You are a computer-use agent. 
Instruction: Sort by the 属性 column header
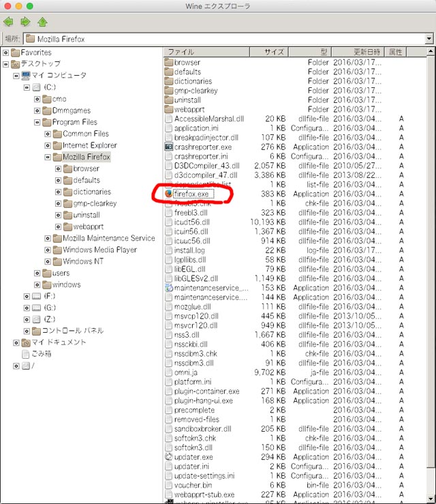click(x=396, y=52)
